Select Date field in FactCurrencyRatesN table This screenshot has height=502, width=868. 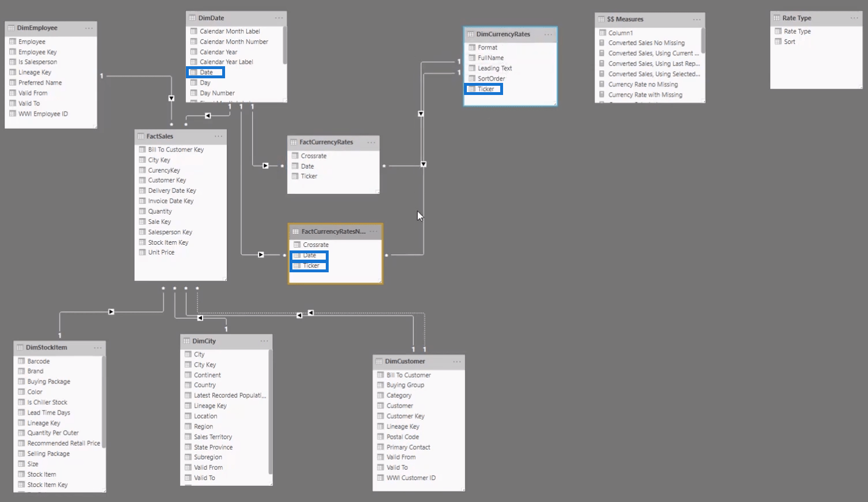point(309,256)
